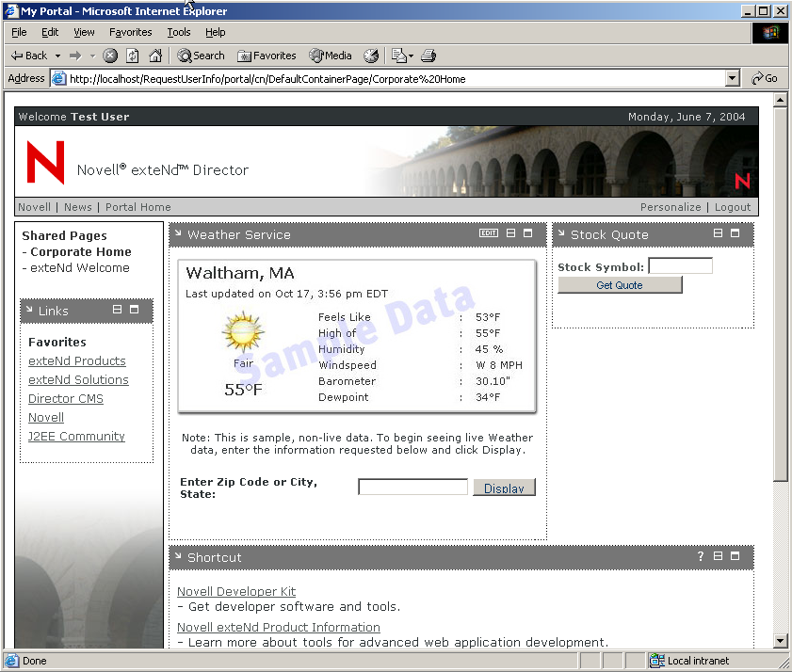This screenshot has height=672, width=792.
Task: Click the Stock Symbol input field
Action: tap(680, 265)
